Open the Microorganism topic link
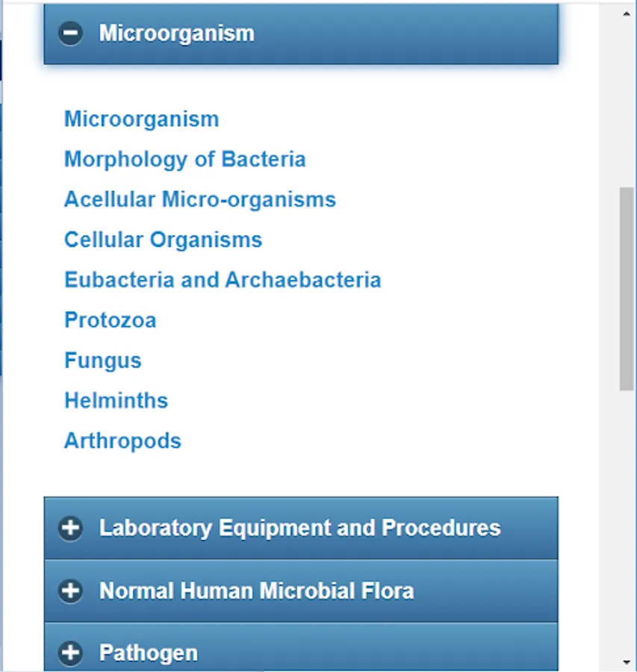The width and height of the screenshot is (637, 672). coord(141,119)
